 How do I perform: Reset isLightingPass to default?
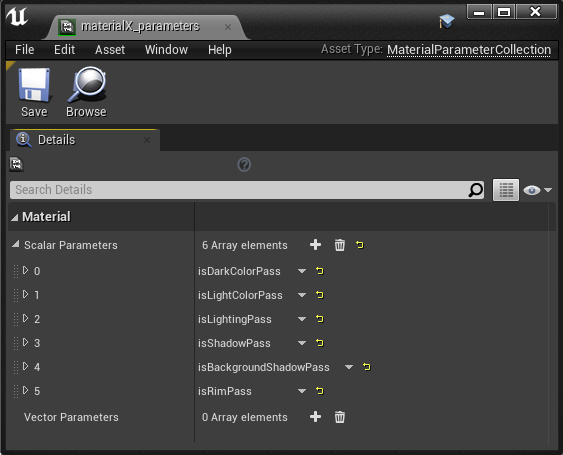(320, 319)
